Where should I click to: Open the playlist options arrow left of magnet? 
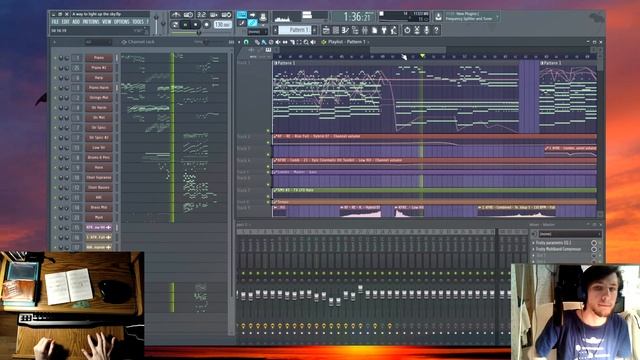click(x=239, y=42)
